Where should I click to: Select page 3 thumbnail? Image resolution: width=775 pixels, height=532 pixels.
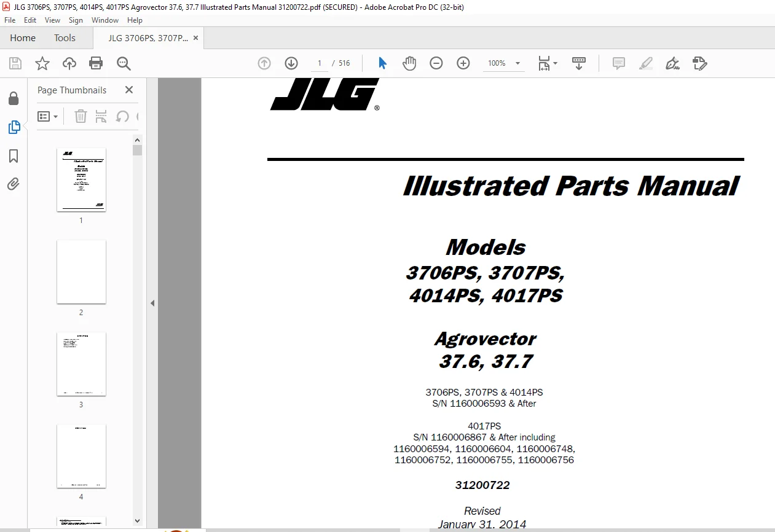[81, 364]
